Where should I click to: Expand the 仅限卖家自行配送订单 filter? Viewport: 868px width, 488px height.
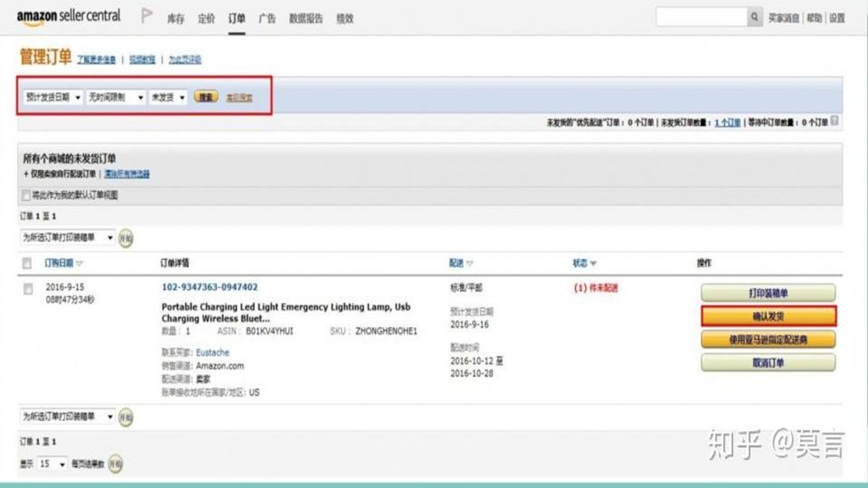pos(60,174)
